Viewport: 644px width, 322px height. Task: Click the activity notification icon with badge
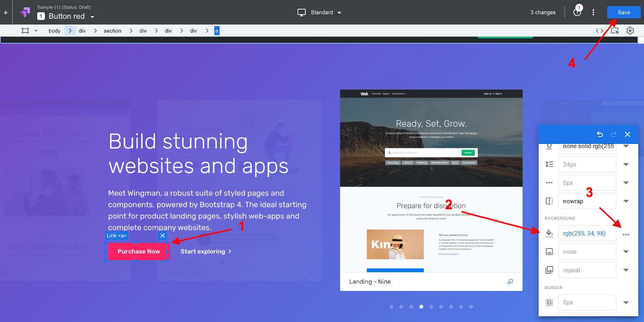click(577, 12)
